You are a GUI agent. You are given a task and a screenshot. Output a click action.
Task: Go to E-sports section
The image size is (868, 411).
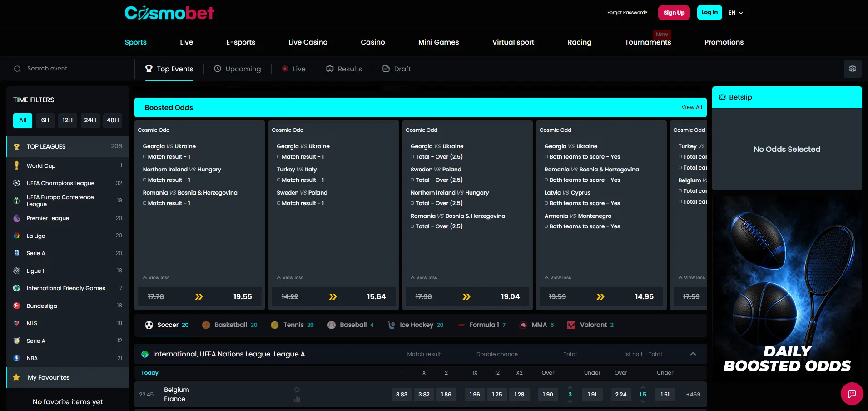pyautogui.click(x=241, y=42)
